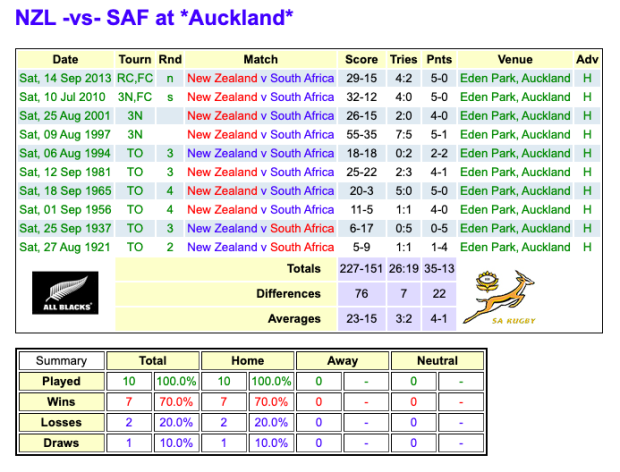This screenshot has height=472, width=620.
Task: Click Eden Park, Auckland venue for 2013 match
Action: (x=515, y=78)
